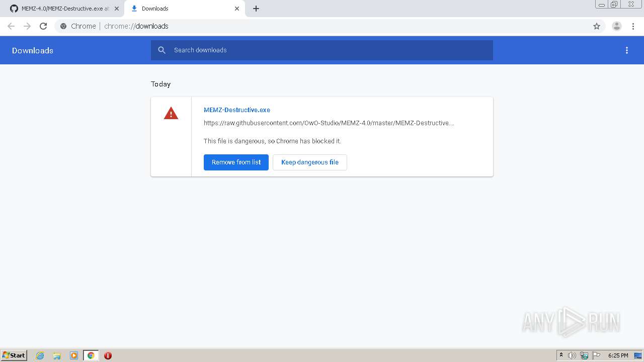
Task: Close the MEMZ-4.0 GitHub tab
Action: 117,9
